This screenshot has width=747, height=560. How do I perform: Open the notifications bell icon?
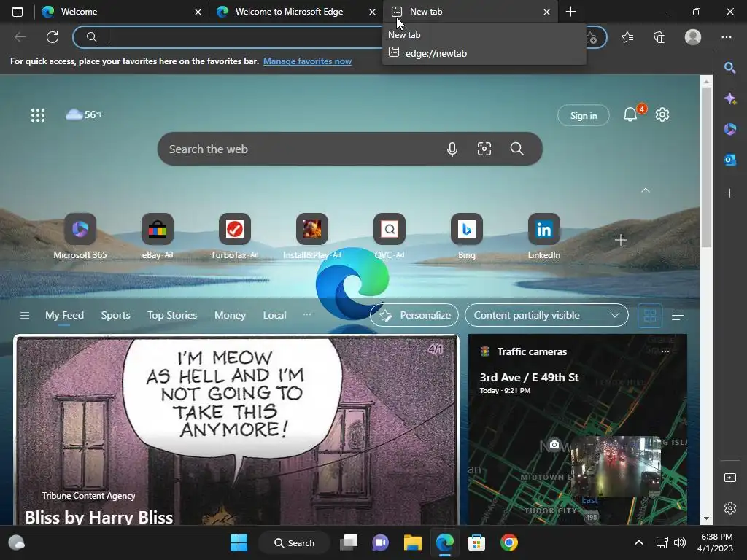pos(630,114)
